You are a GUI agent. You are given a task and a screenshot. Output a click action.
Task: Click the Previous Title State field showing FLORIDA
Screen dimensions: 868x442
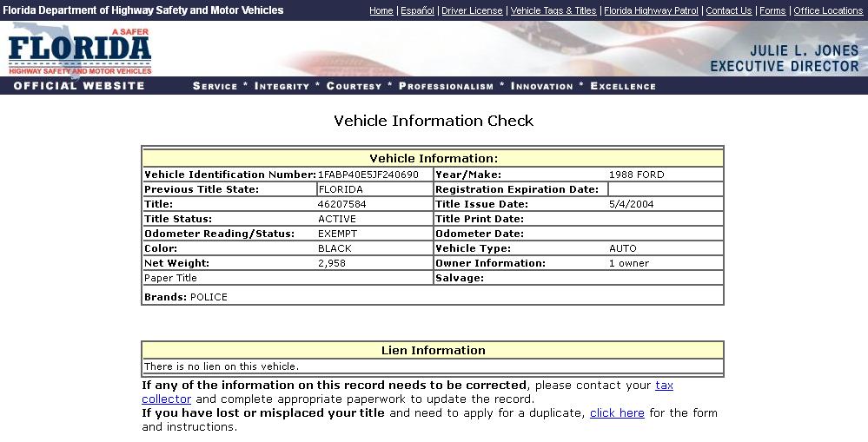(374, 189)
